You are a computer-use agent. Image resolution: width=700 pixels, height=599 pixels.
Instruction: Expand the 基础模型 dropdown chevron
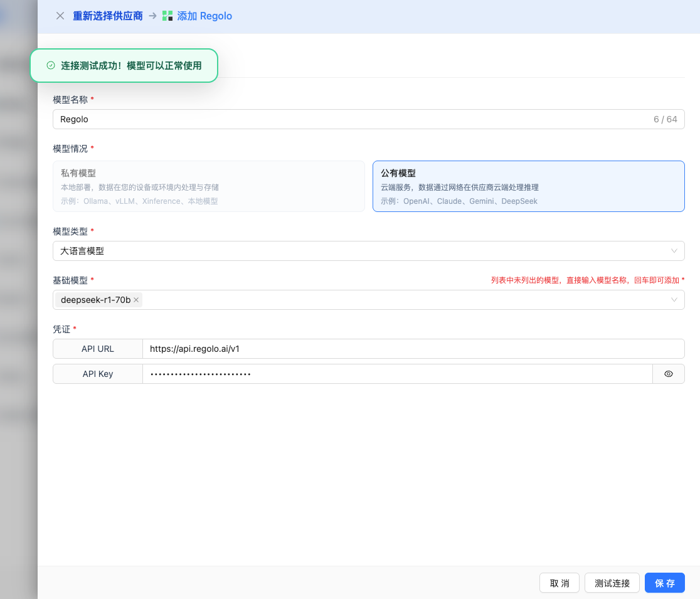[674, 300]
